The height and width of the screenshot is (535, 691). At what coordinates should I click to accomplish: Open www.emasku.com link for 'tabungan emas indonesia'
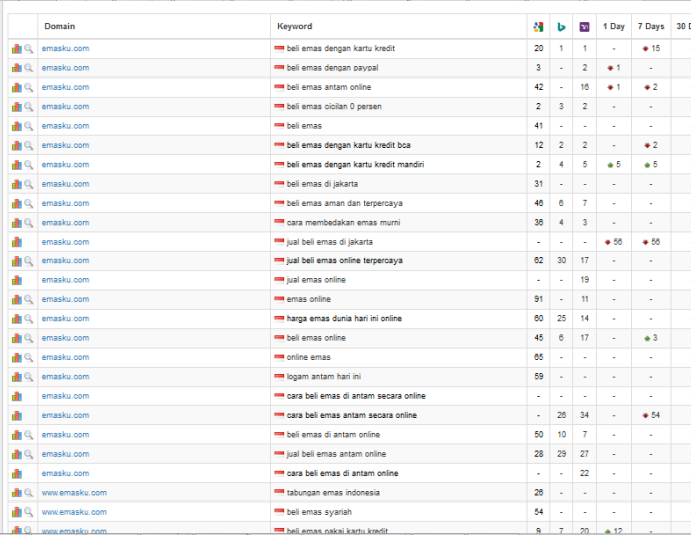(74, 493)
